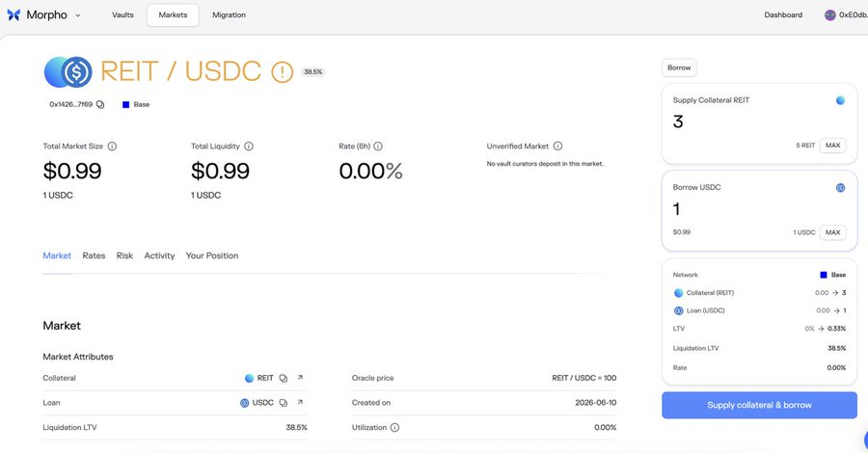Copy the USDC loan token address
The width and height of the screenshot is (868, 453).
tap(283, 403)
